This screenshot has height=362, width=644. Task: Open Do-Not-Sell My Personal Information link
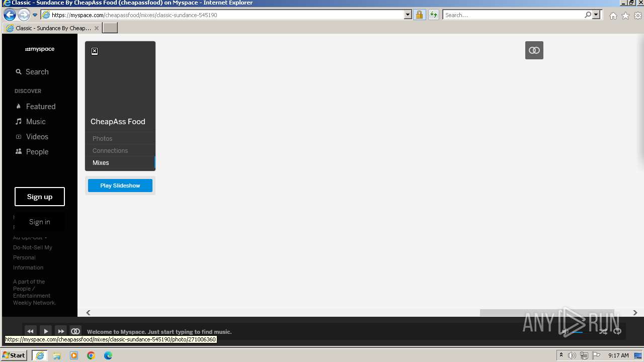[33, 257]
